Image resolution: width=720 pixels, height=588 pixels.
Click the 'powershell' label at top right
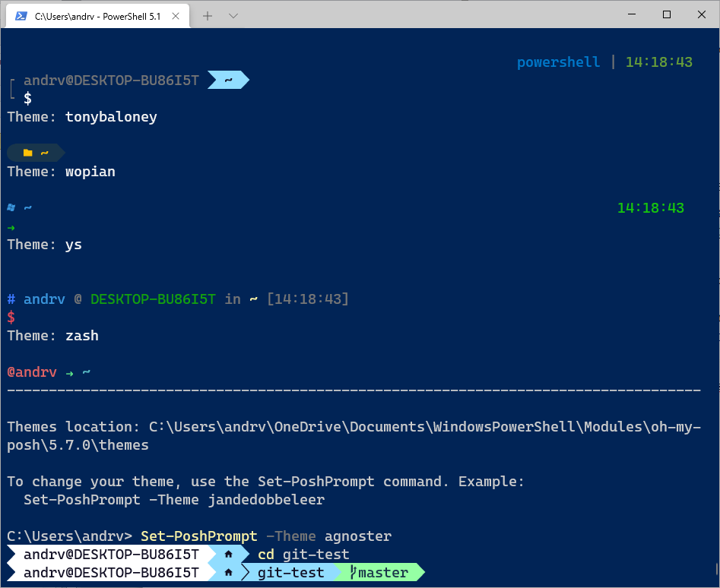click(x=558, y=62)
